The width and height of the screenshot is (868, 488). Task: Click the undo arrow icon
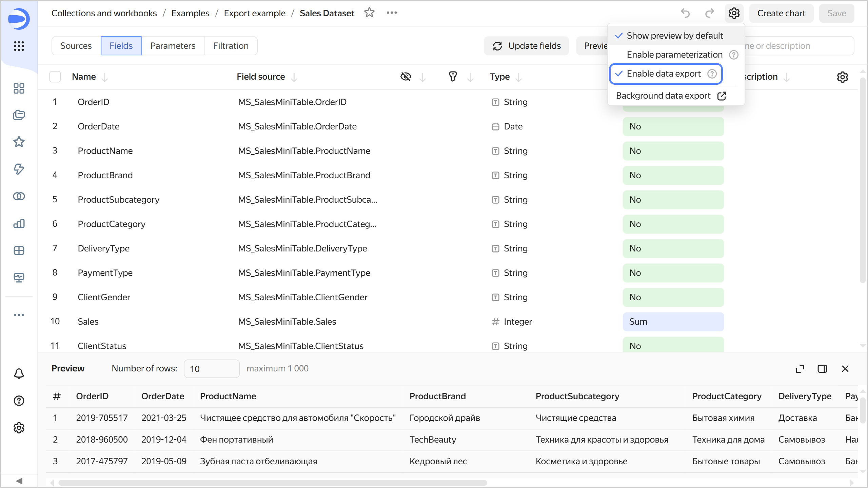(x=685, y=13)
